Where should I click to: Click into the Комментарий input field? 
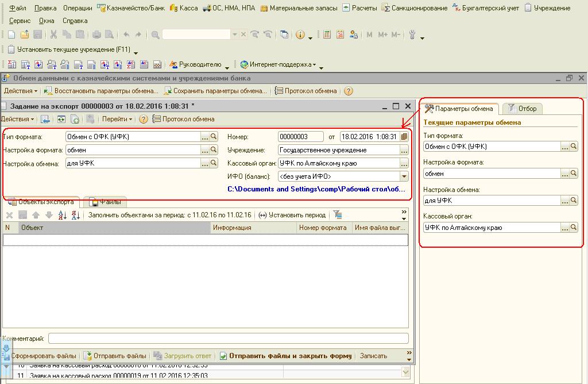point(228,339)
